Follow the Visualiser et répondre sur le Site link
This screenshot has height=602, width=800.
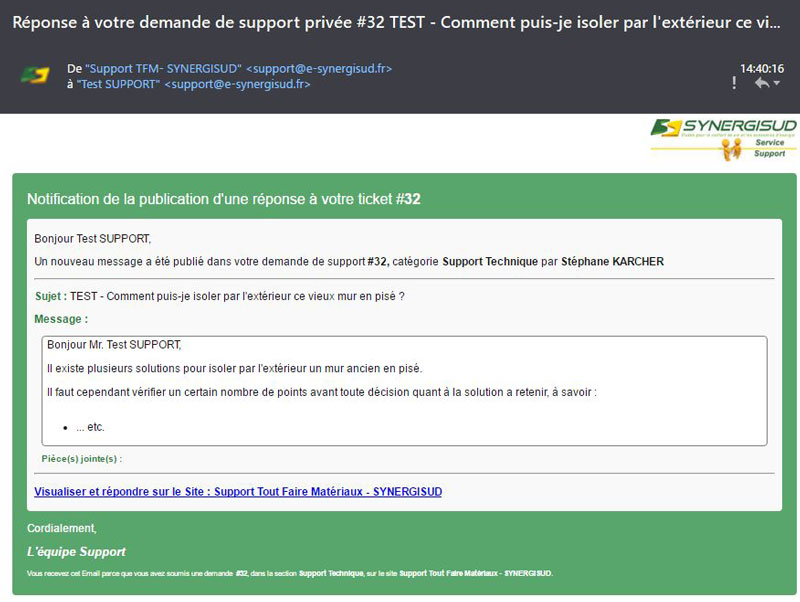(x=239, y=491)
